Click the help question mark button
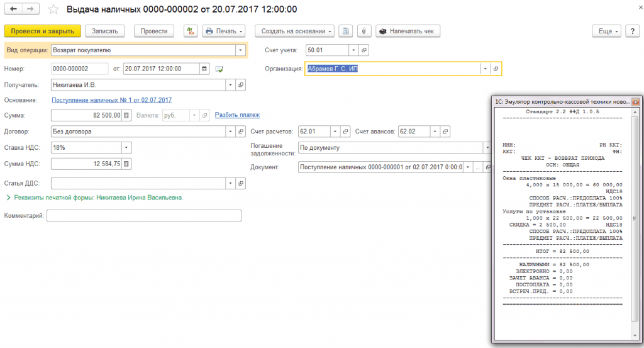This screenshot has height=348, width=644. (633, 31)
